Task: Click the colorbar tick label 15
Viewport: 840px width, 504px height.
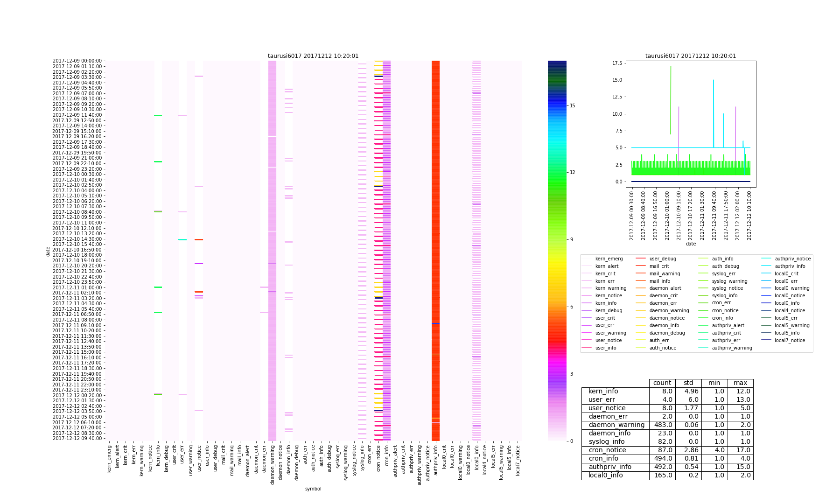Action: tap(572, 105)
